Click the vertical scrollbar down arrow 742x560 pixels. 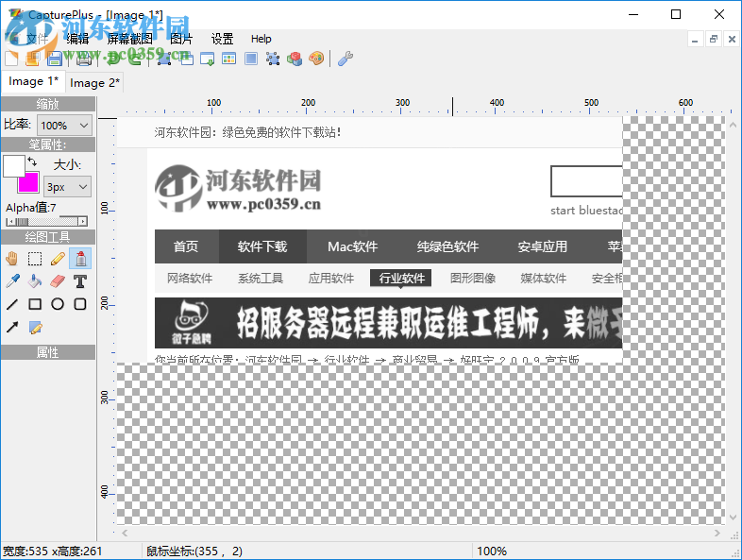733,518
